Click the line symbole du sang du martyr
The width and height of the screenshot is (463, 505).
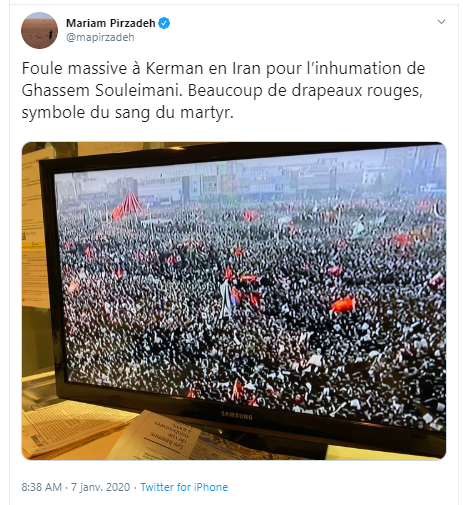coord(127,113)
